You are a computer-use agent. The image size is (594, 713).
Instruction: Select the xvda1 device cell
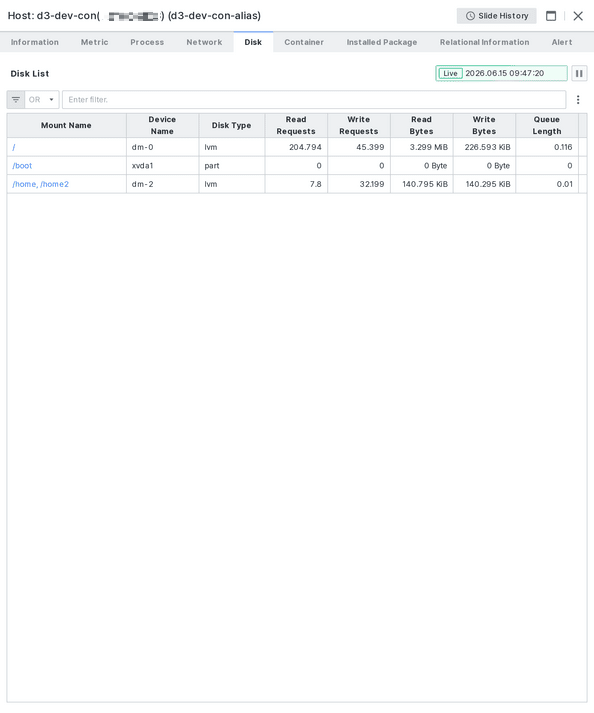click(x=162, y=166)
